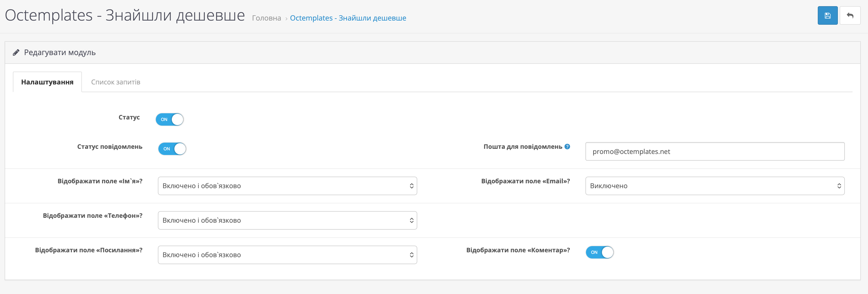Click the notification email input field
The image size is (868, 294).
coord(714,152)
